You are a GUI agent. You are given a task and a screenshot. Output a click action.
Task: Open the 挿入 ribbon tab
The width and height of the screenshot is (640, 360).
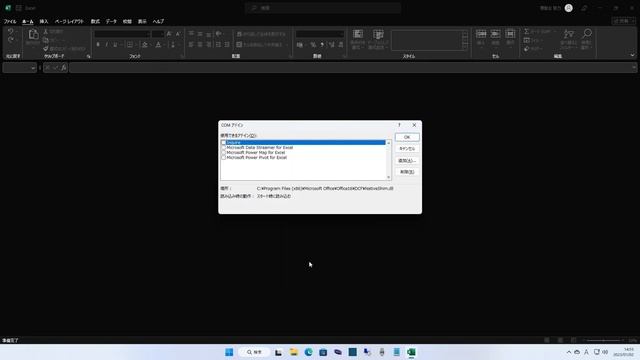pyautogui.click(x=44, y=21)
